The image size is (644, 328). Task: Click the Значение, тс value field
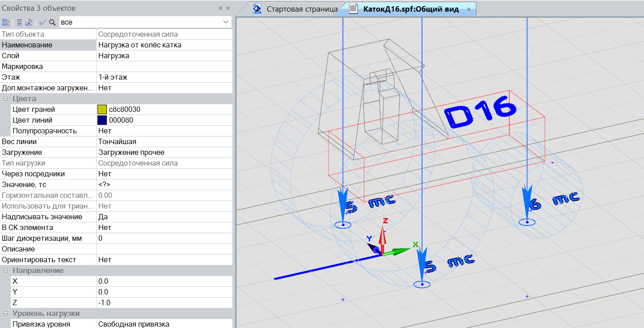[x=164, y=184]
